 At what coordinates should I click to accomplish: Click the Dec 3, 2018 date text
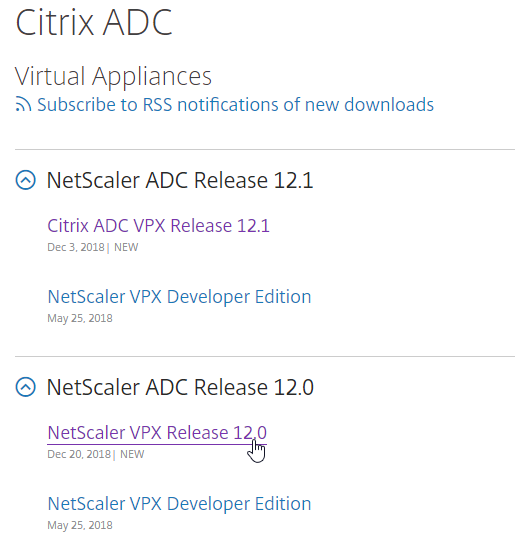[76, 247]
